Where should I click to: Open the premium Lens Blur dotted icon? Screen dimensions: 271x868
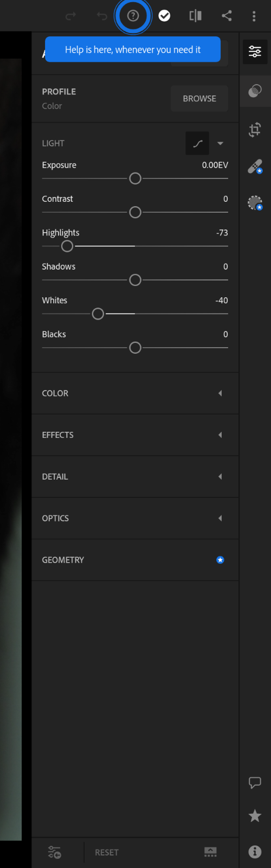pyautogui.click(x=255, y=203)
